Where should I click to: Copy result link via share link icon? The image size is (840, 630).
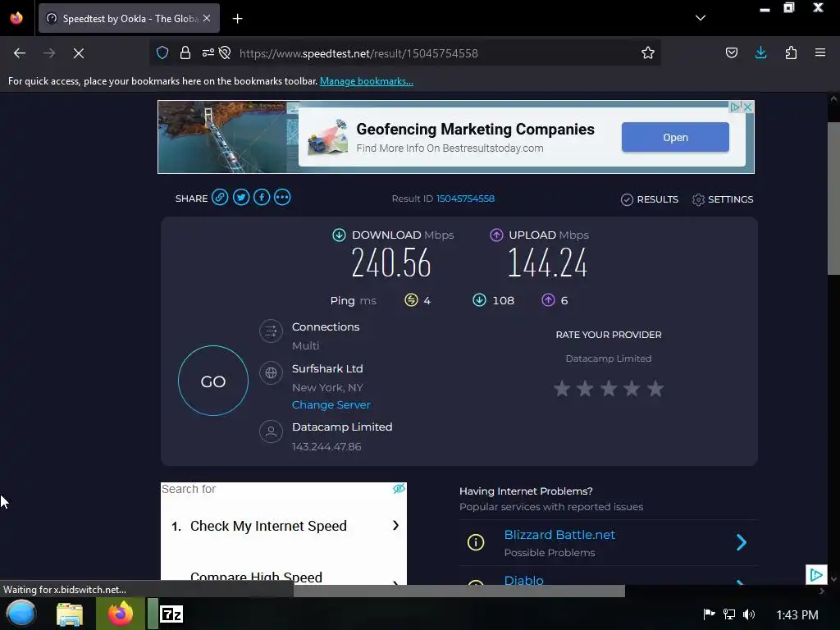[220, 197]
